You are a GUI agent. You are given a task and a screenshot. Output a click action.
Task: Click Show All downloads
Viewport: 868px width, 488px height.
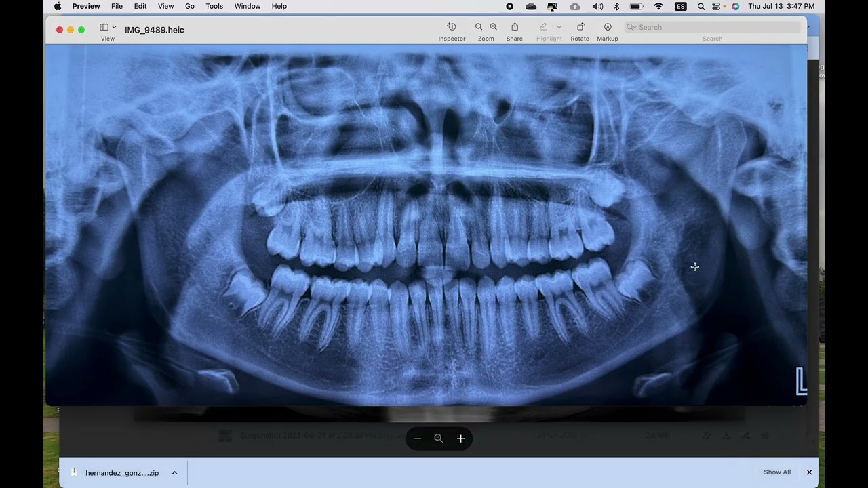coord(777,472)
